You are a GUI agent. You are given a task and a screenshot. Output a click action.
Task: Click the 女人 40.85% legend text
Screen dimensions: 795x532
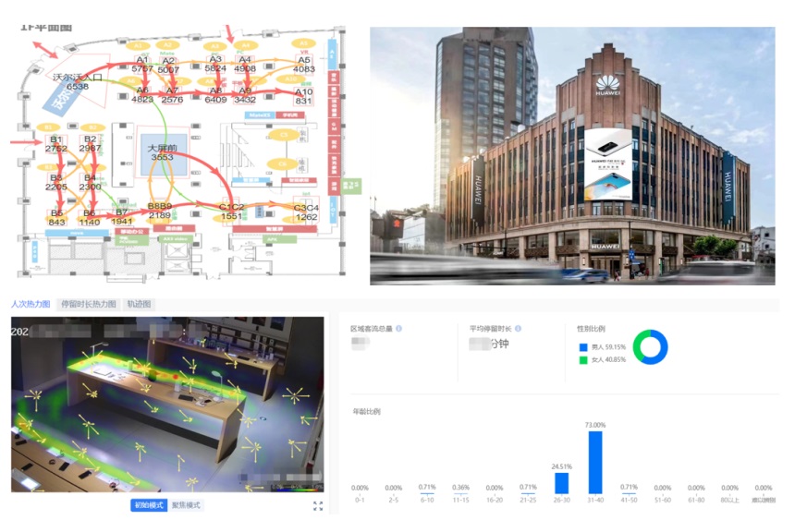tap(608, 359)
